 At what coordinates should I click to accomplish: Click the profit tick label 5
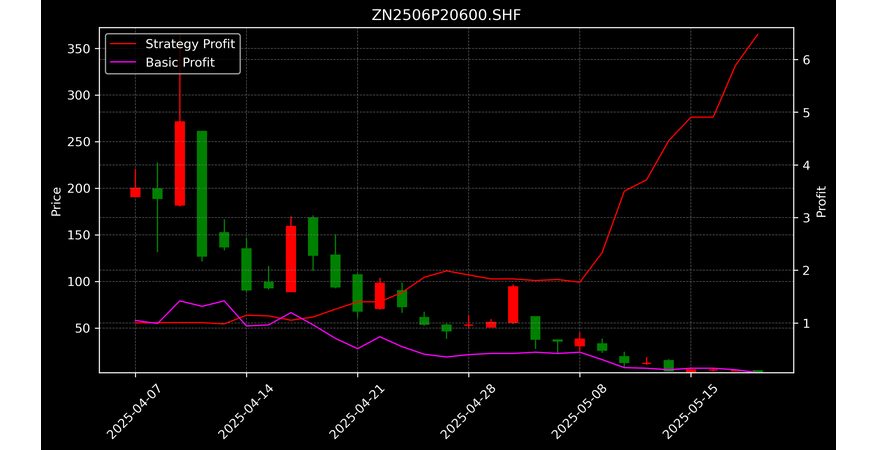coord(807,112)
